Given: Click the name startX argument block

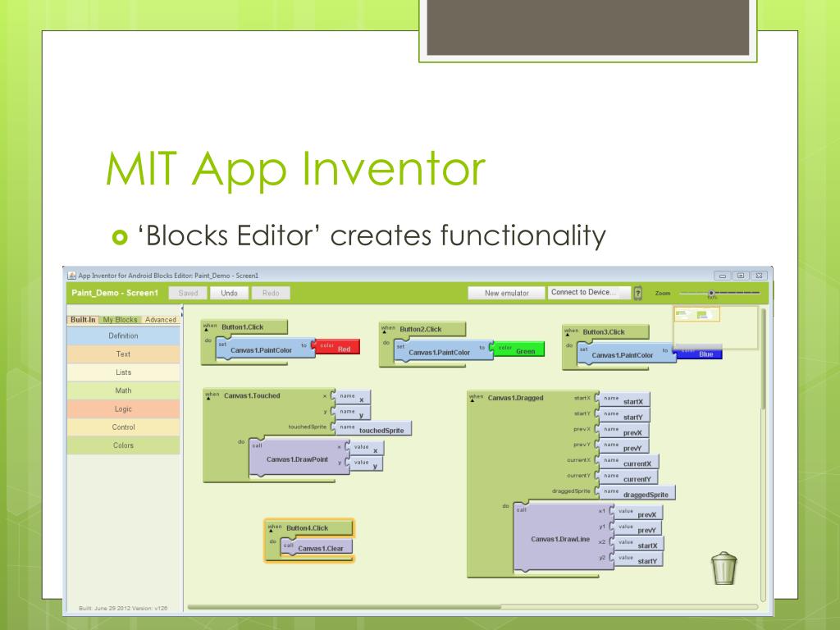Looking at the screenshot, I should click(x=623, y=399).
